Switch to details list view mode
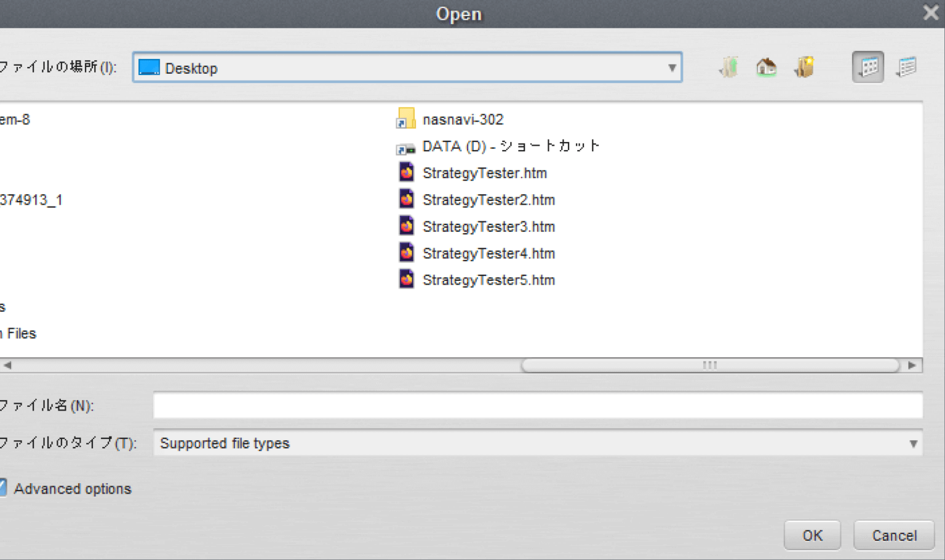945x560 pixels. point(906,66)
